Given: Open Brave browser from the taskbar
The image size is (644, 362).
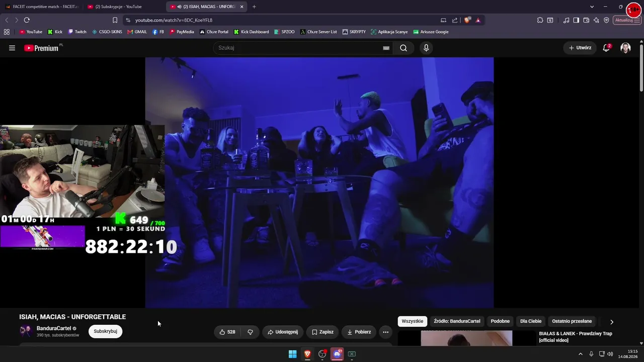Looking at the screenshot, I should click(307, 354).
